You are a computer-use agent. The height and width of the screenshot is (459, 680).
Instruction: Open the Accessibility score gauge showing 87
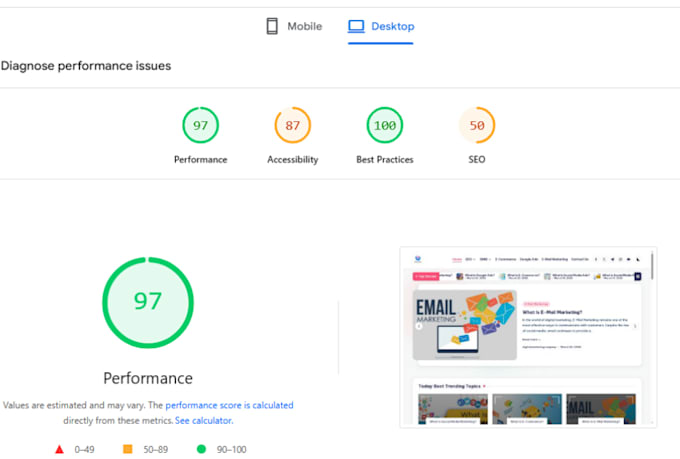click(x=293, y=125)
